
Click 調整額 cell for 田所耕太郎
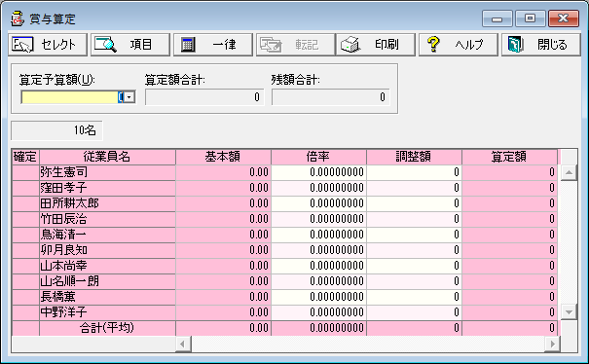[x=414, y=203]
